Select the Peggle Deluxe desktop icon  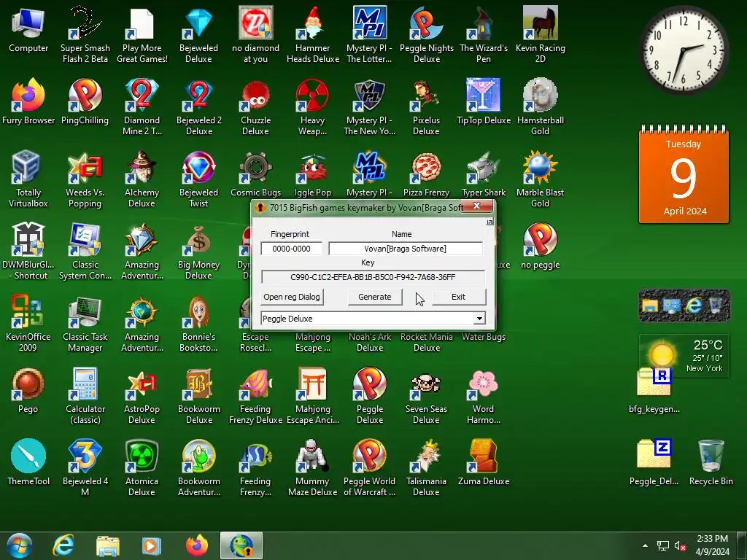tap(370, 396)
